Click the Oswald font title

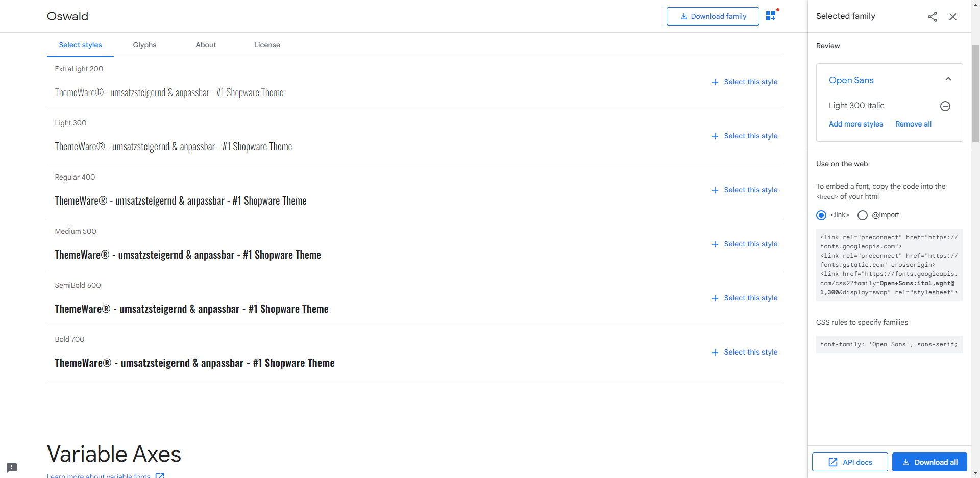coord(67,16)
